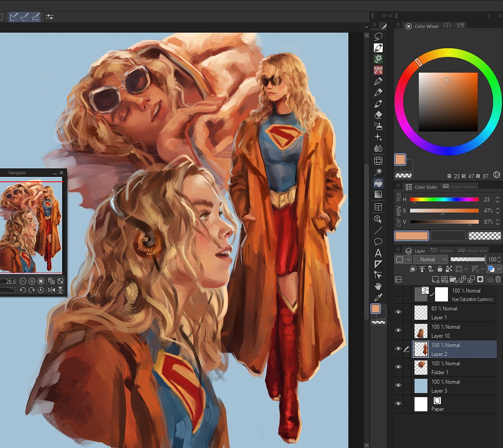This screenshot has width=503, height=448.
Task: Show the Hue/Saturation/Luminosity correction layer
Action: [x=398, y=294]
